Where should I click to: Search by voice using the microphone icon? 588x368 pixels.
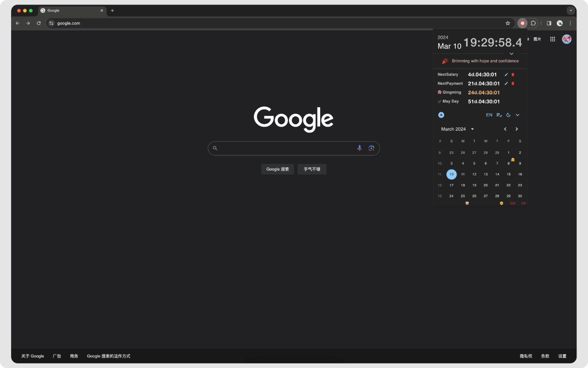point(360,148)
